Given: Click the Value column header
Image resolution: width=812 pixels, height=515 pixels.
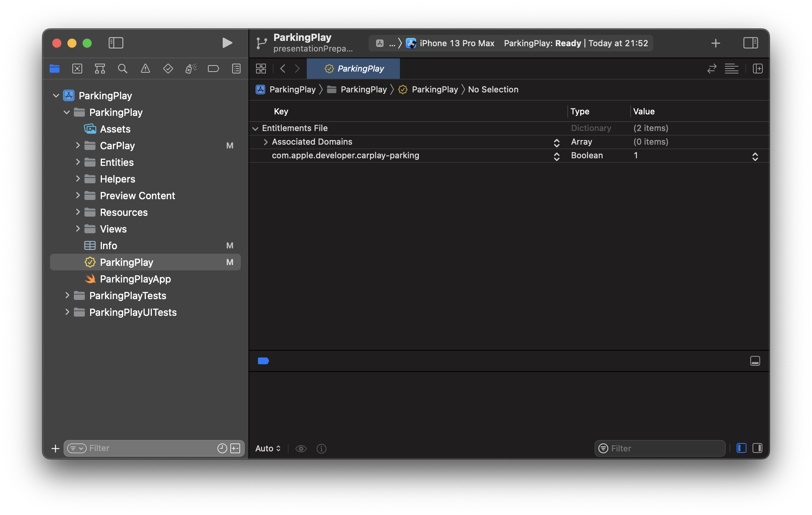Looking at the screenshot, I should [644, 112].
